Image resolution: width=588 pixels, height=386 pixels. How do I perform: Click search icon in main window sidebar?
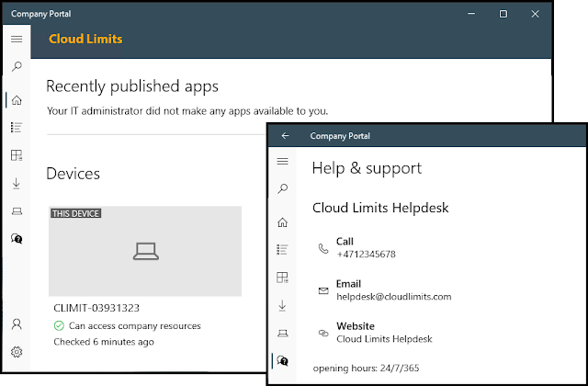(17, 67)
